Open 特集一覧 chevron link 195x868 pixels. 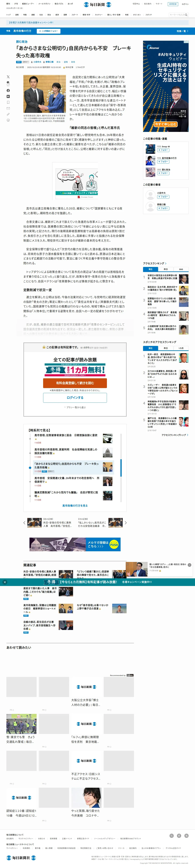click(183, 31)
